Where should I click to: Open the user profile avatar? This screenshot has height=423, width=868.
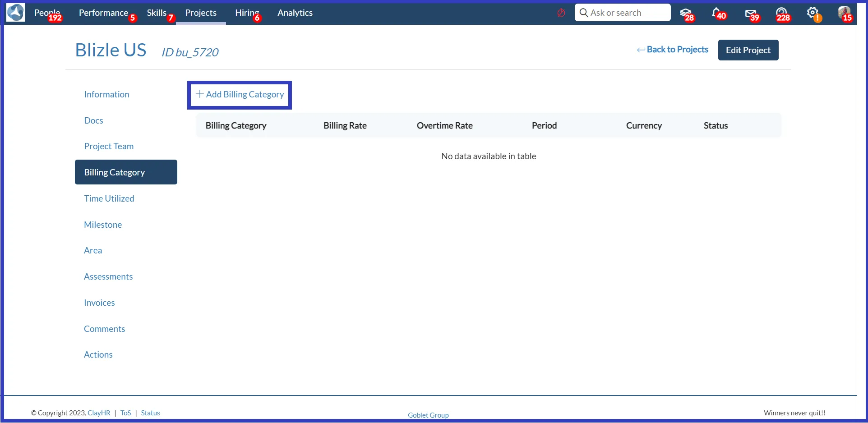845,13
